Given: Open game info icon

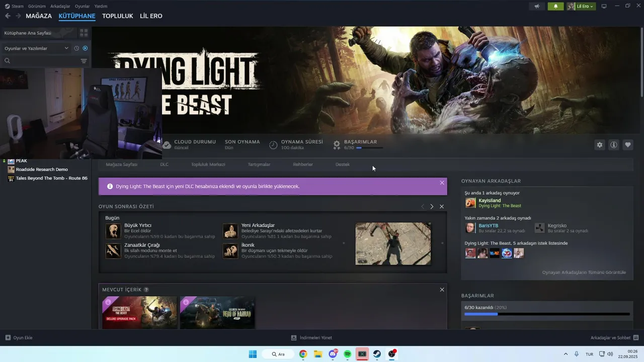Looking at the screenshot, I should [x=614, y=145].
